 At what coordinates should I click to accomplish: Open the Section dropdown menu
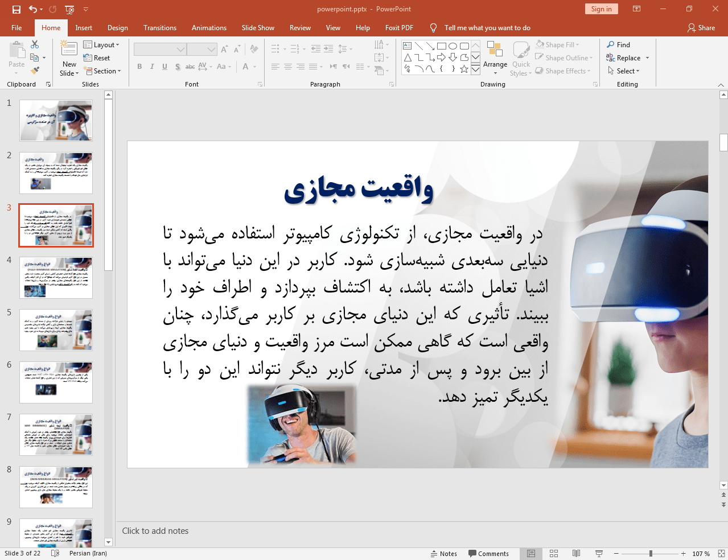[103, 71]
